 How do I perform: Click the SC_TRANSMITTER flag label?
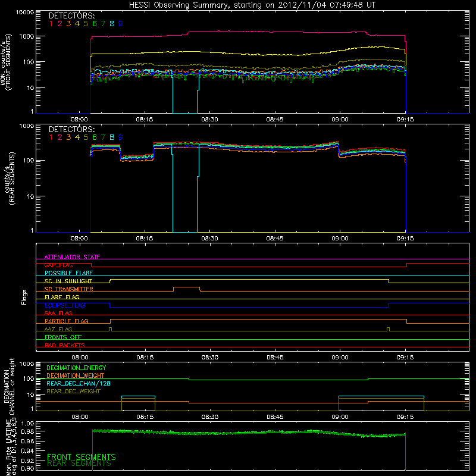coord(69,289)
